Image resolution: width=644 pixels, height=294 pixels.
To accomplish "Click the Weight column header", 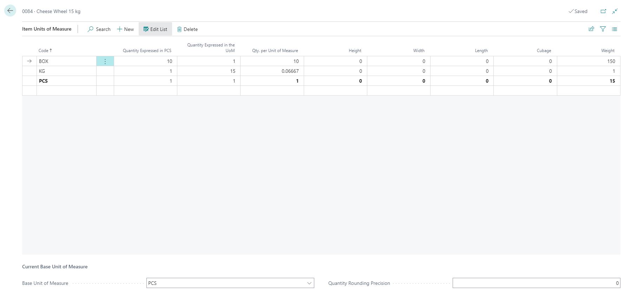I will tap(607, 51).
